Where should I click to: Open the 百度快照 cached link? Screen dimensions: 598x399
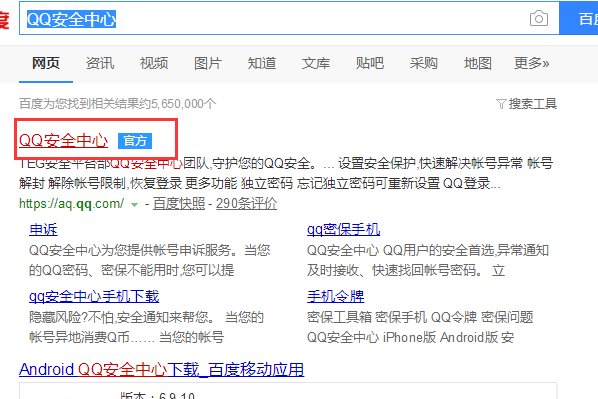(179, 204)
